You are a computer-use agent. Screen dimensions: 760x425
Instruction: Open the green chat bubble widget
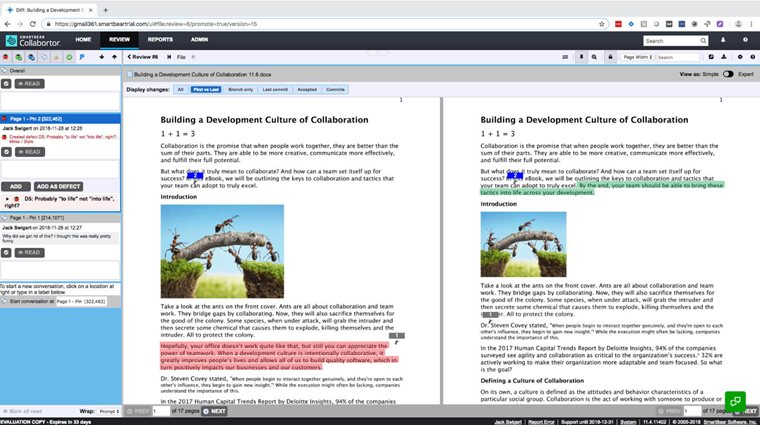(x=735, y=401)
